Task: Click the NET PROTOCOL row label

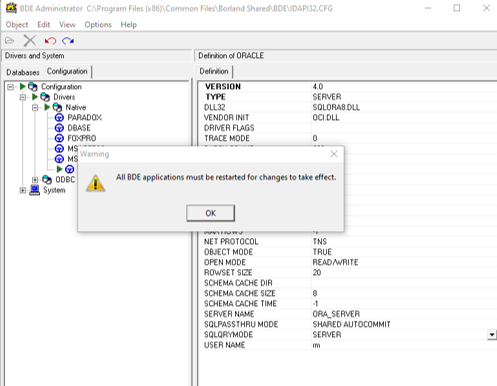Action: coord(231,242)
